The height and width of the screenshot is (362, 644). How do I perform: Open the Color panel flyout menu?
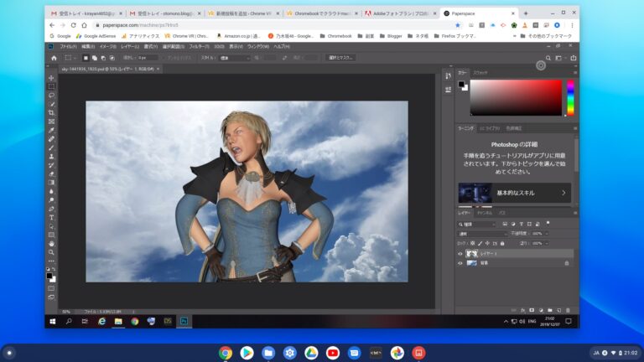point(575,73)
